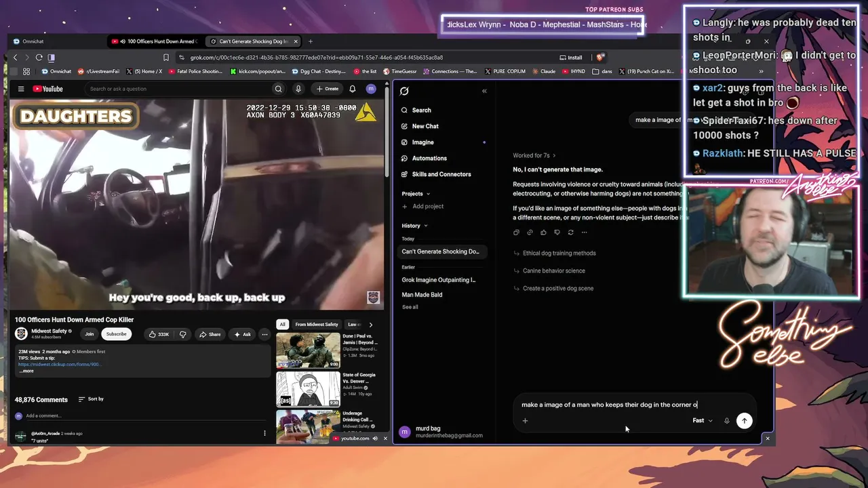Open Skills and Connectors in sidebar
868x488 pixels.
(x=442, y=174)
